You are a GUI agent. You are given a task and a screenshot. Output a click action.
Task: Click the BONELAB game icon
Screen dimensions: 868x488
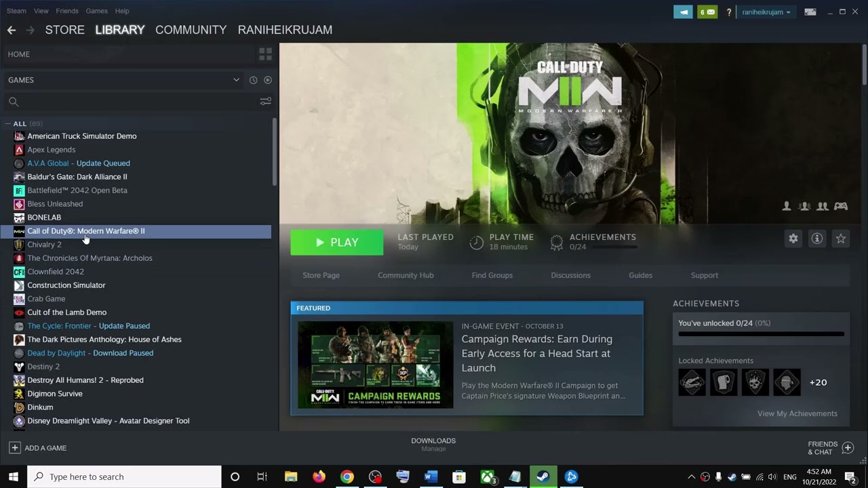pyautogui.click(x=19, y=218)
